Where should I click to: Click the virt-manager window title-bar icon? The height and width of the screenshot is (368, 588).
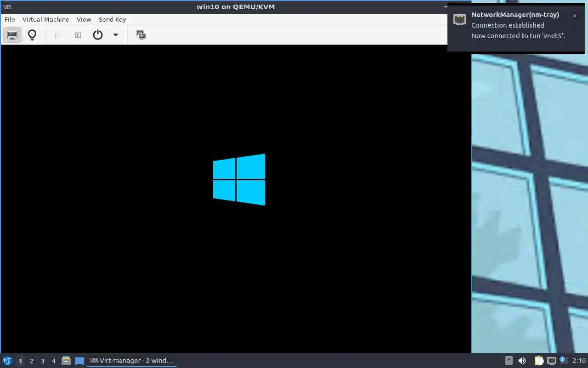(x=7, y=6)
